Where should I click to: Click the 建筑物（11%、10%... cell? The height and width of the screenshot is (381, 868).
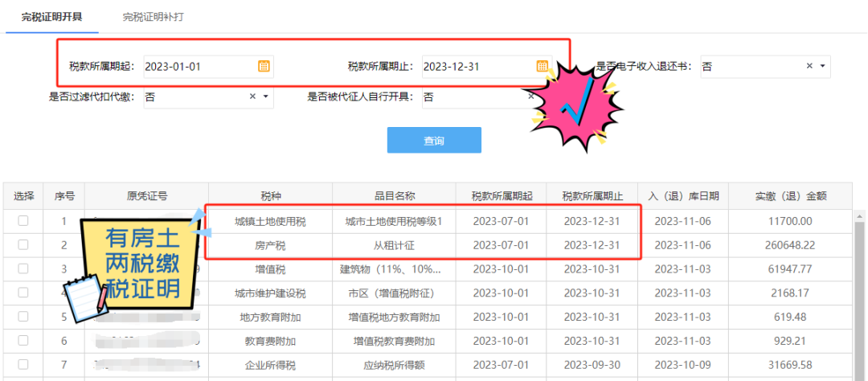pos(394,270)
